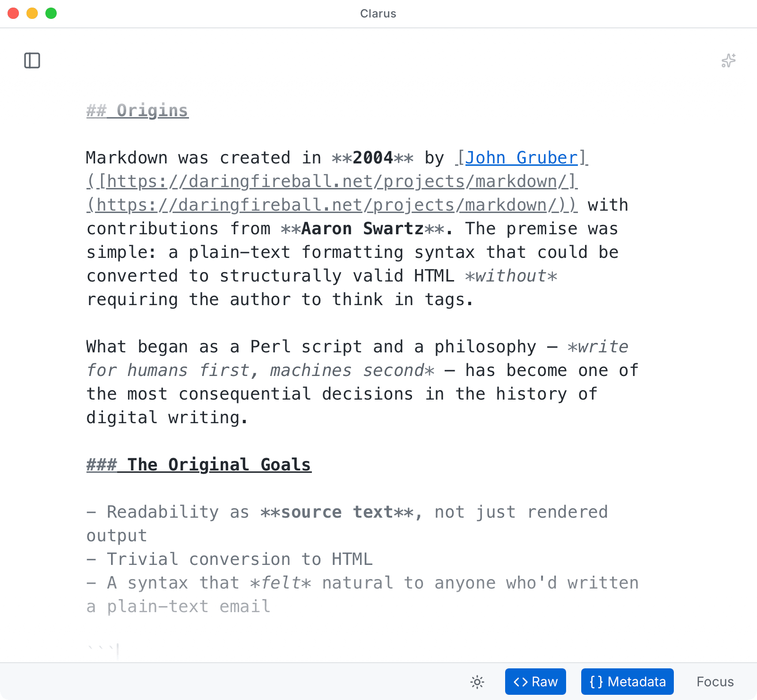Click the code brackets icon on Raw button
Screen dimensions: 757x700
tap(521, 682)
